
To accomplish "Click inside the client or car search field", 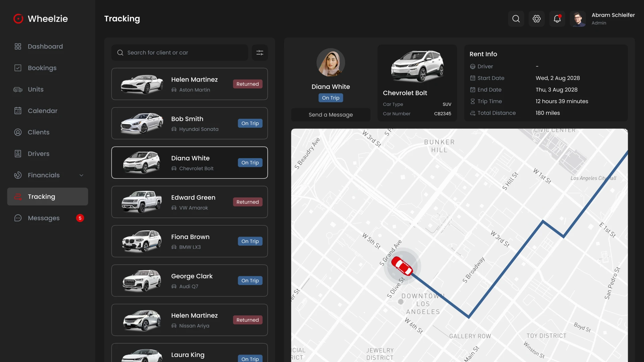I will pyautogui.click(x=180, y=53).
